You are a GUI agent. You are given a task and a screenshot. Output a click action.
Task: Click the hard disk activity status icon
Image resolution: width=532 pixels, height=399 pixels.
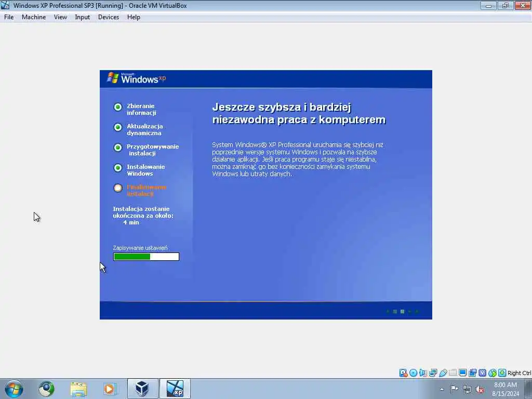403,373
